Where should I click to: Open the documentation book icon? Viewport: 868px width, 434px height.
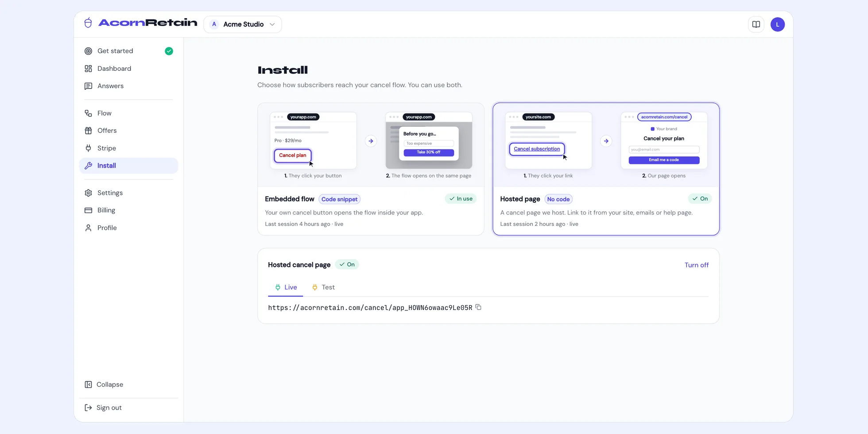point(756,24)
